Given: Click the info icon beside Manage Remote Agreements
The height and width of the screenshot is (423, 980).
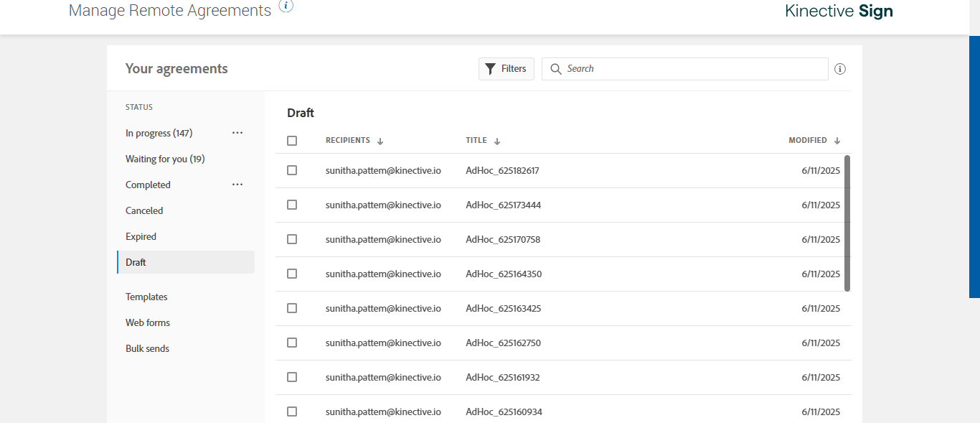Looking at the screenshot, I should [x=286, y=6].
